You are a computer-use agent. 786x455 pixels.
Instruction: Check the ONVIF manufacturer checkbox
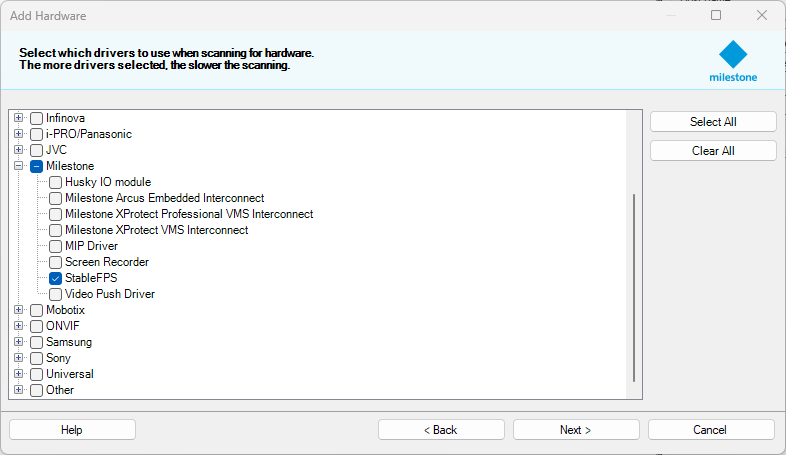(37, 326)
